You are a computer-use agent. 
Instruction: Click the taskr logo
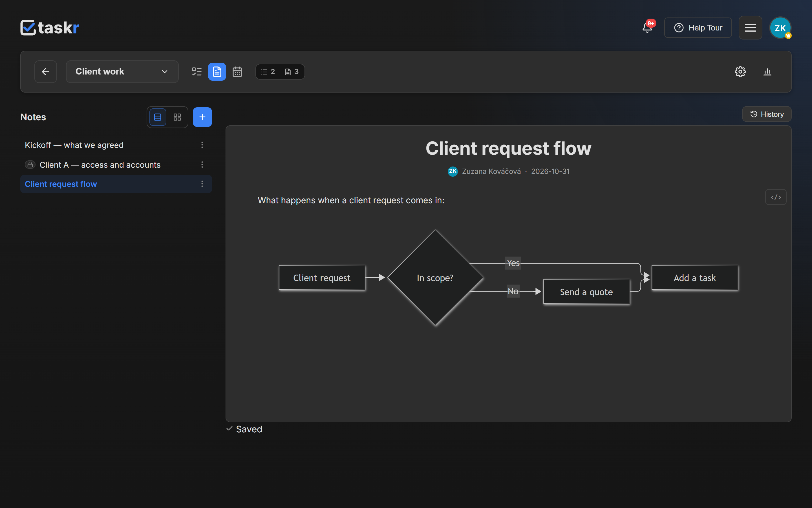(x=50, y=28)
